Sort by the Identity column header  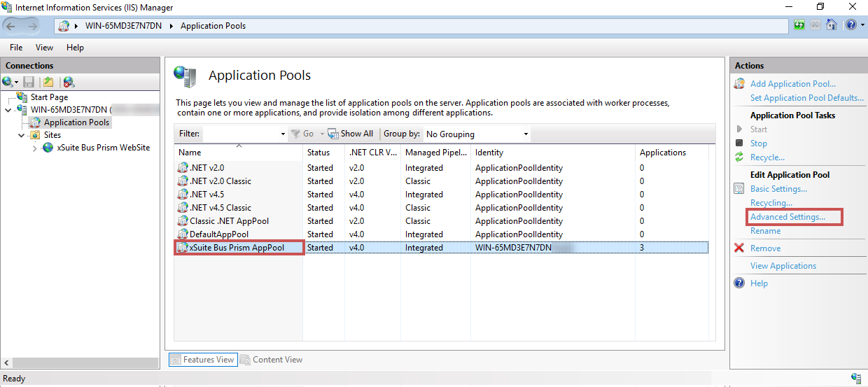553,152
